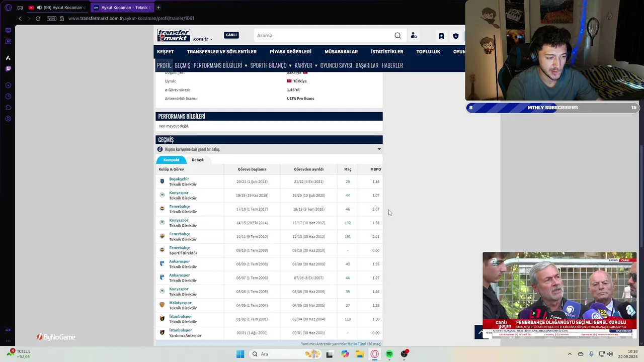This screenshot has height=362, width=644.
Task: Open the Başakşehir club link
Action: (x=179, y=179)
